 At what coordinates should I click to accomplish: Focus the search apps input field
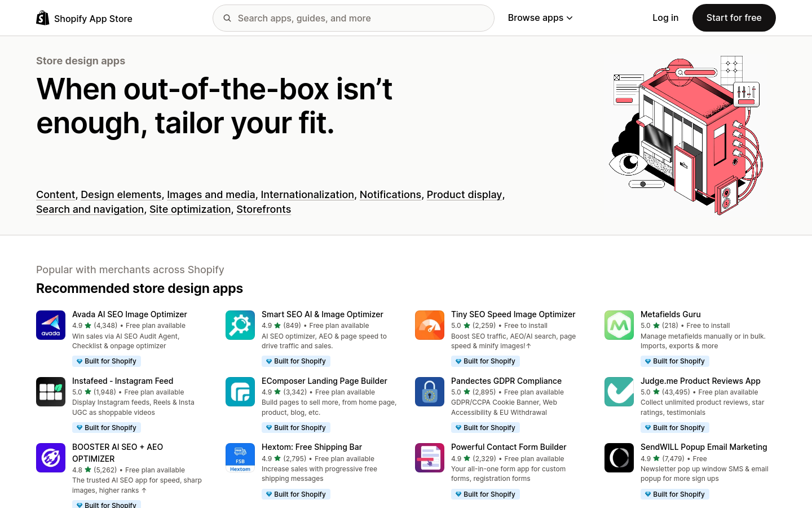click(x=354, y=18)
